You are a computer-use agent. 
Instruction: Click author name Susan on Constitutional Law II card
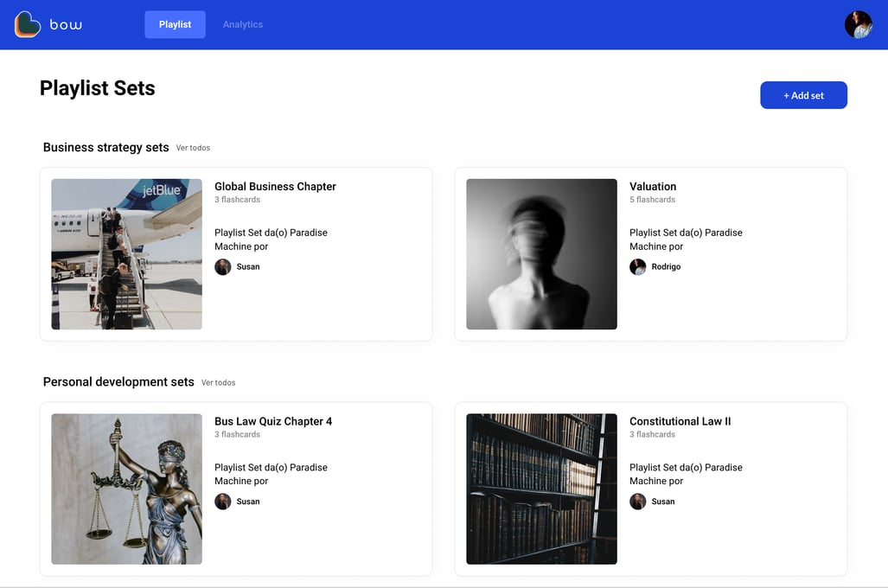(x=663, y=502)
